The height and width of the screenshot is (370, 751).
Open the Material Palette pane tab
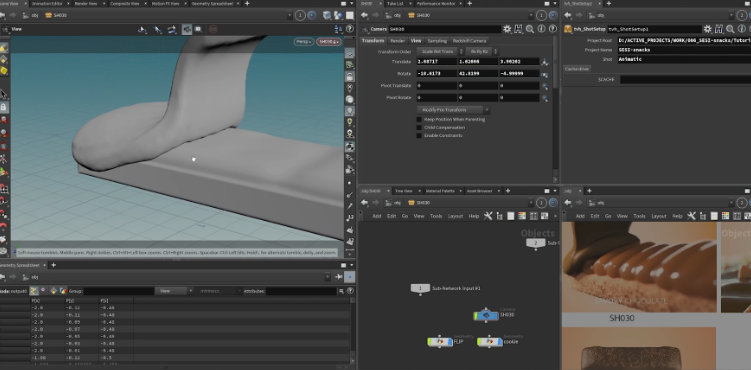point(441,191)
